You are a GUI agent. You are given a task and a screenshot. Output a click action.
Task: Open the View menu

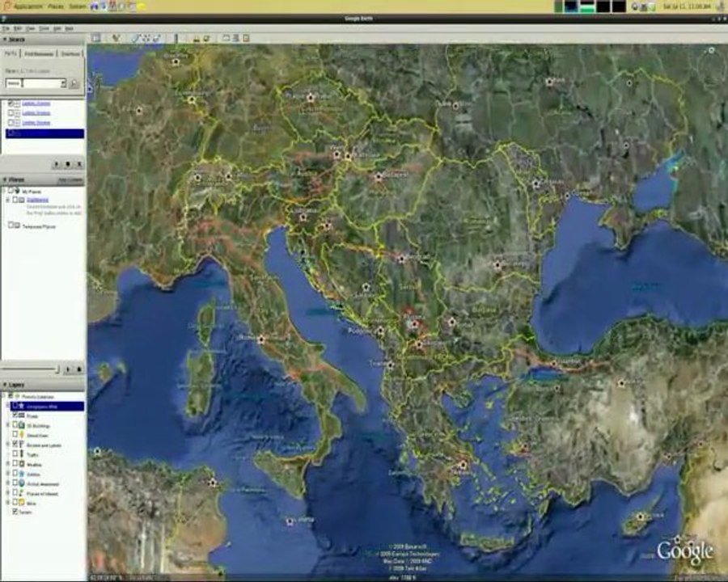pos(31,29)
